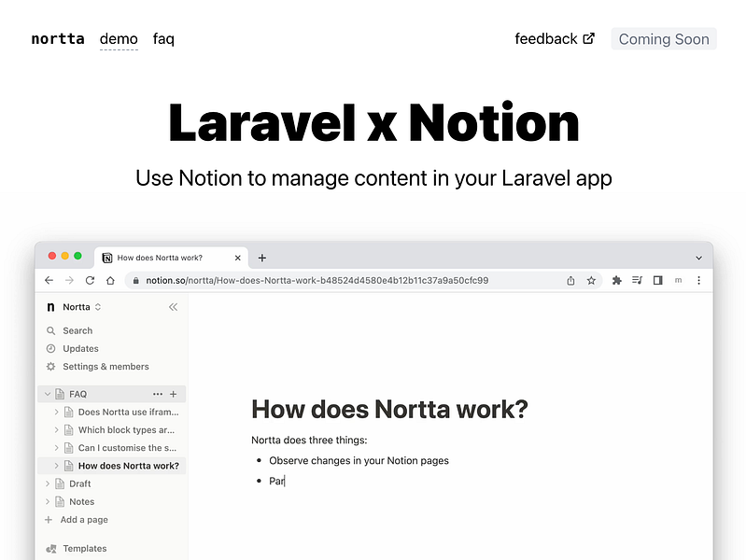This screenshot has width=746, height=560.
Task: Click the Nortta workspace 'n' logo
Action: (50, 307)
